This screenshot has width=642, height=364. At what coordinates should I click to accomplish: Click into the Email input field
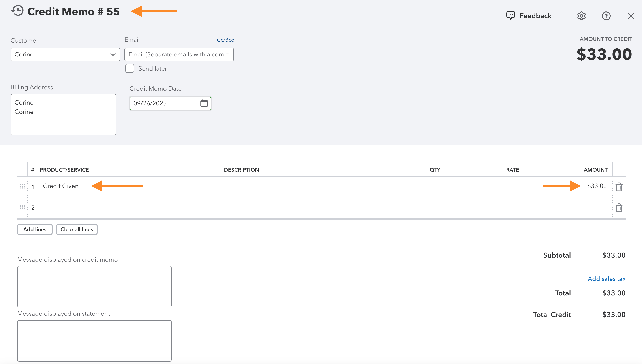[x=179, y=54]
